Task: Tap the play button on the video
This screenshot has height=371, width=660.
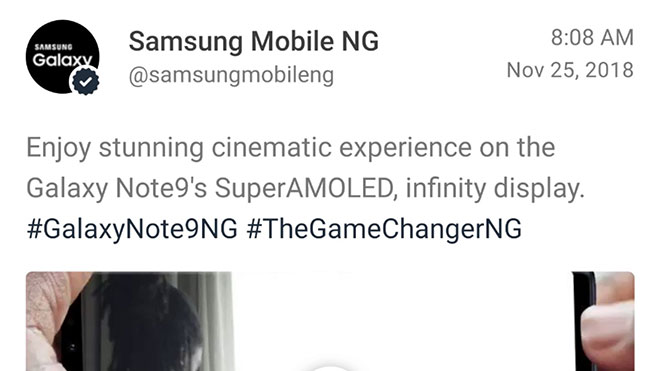Action: pos(330,368)
